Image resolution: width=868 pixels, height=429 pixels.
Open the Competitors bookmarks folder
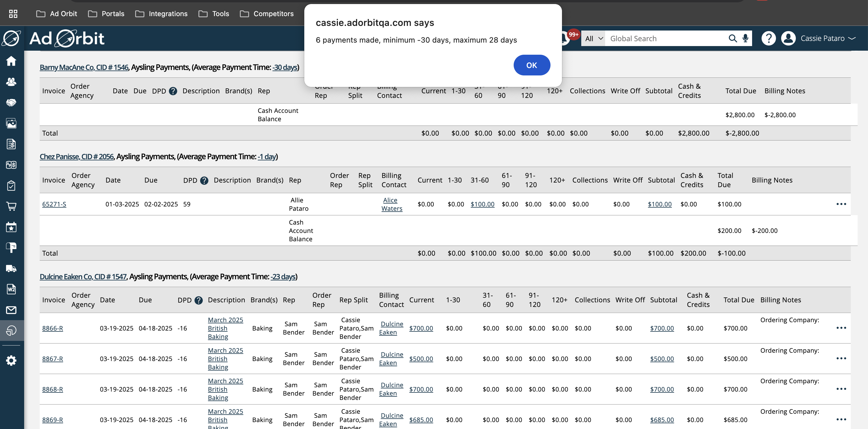pos(267,14)
